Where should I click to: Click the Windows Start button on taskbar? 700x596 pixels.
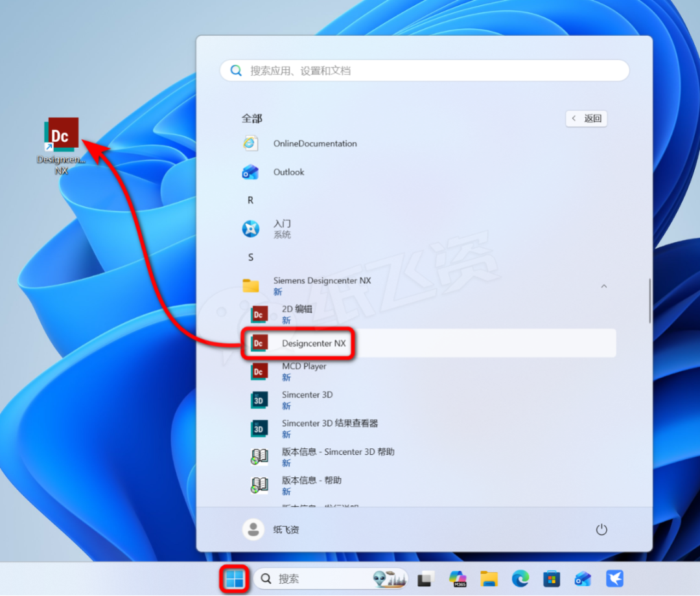pyautogui.click(x=236, y=579)
